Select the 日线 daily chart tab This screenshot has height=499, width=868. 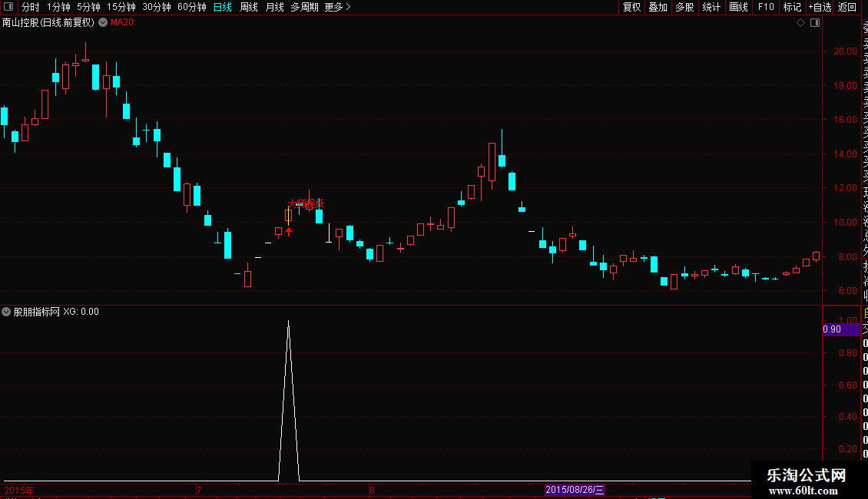tap(223, 7)
